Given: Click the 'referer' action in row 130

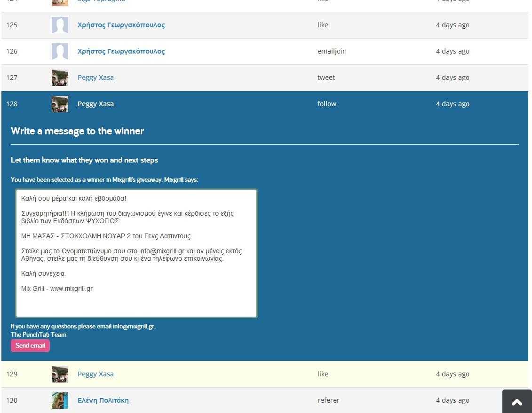Looking at the screenshot, I should click(x=328, y=400).
